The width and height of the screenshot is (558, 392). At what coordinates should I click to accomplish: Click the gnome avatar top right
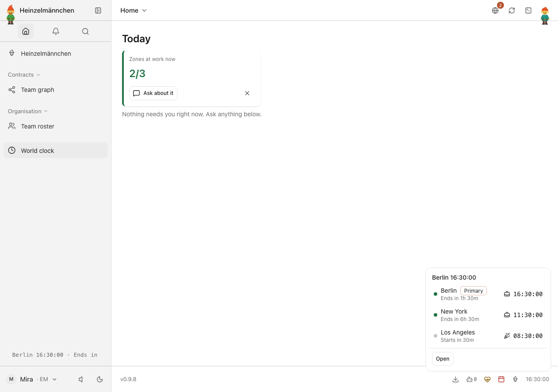[x=545, y=16]
